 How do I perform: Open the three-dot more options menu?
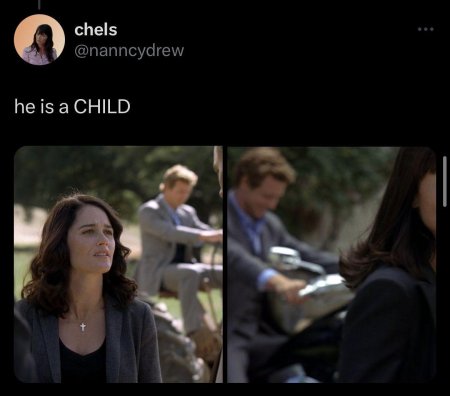(426, 29)
